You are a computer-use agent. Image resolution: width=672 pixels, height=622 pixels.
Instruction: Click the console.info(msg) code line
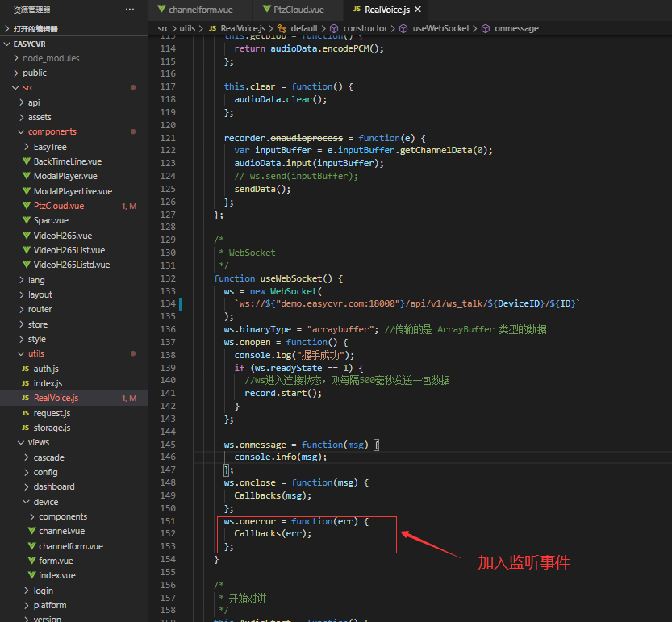point(280,457)
